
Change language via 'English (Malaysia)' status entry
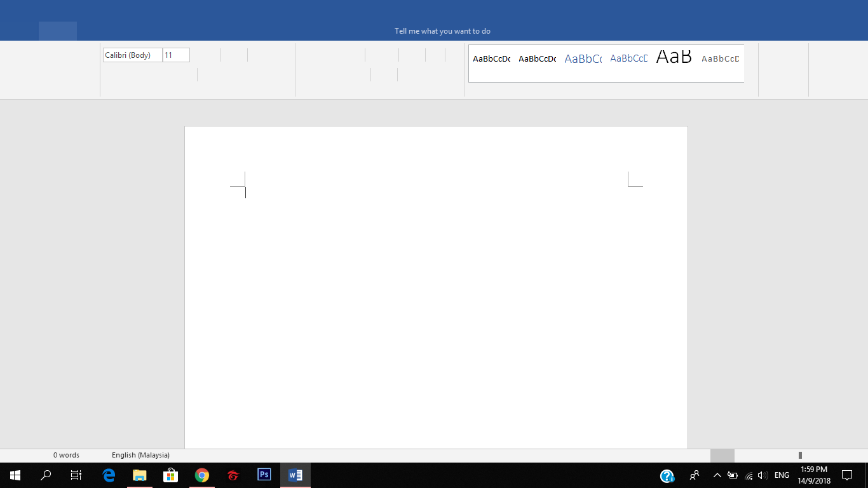140,455
